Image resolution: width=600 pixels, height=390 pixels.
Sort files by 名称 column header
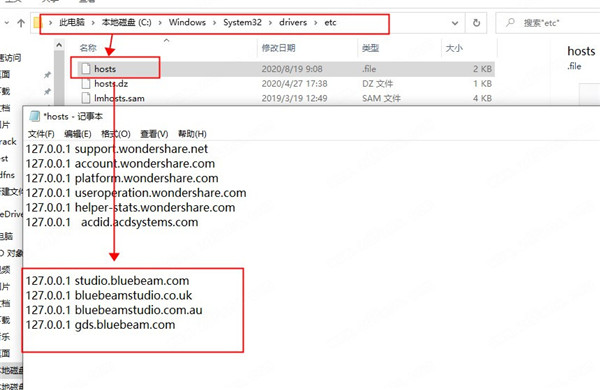tap(88, 48)
